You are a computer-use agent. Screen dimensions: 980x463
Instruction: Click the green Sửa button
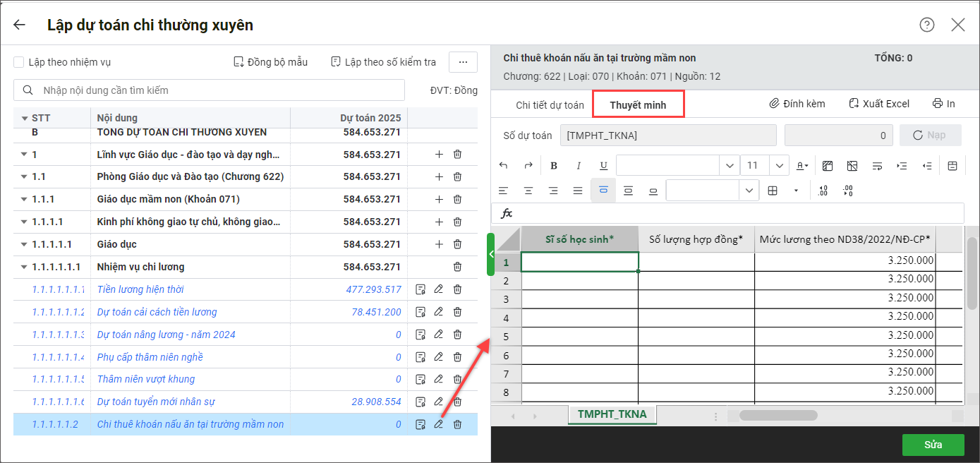pos(933,445)
